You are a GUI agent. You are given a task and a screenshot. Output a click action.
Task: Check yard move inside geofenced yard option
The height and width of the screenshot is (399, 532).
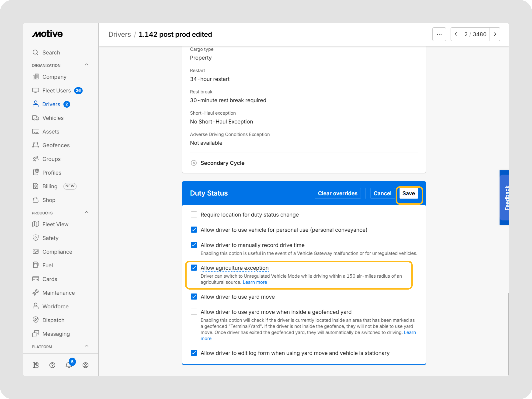pyautogui.click(x=194, y=312)
